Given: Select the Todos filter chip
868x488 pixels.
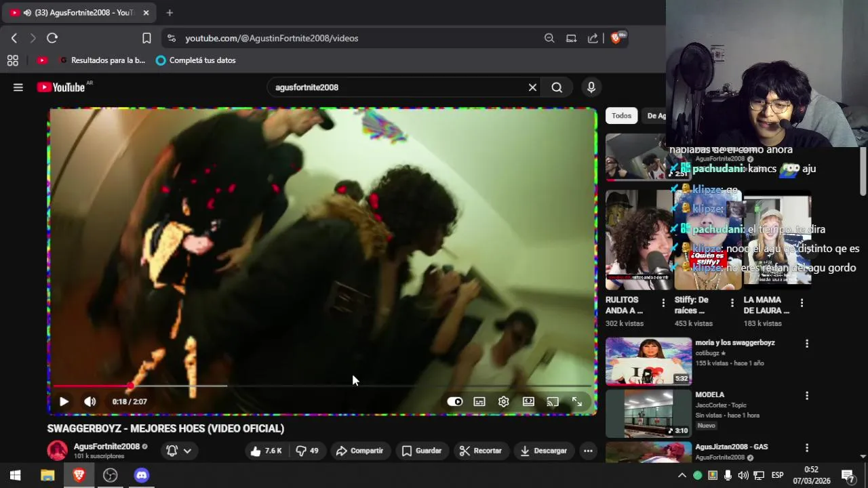Looking at the screenshot, I should point(621,116).
